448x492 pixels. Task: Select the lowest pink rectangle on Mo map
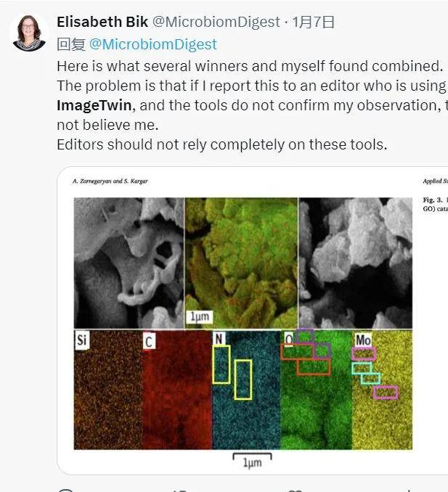pyautogui.click(x=386, y=393)
